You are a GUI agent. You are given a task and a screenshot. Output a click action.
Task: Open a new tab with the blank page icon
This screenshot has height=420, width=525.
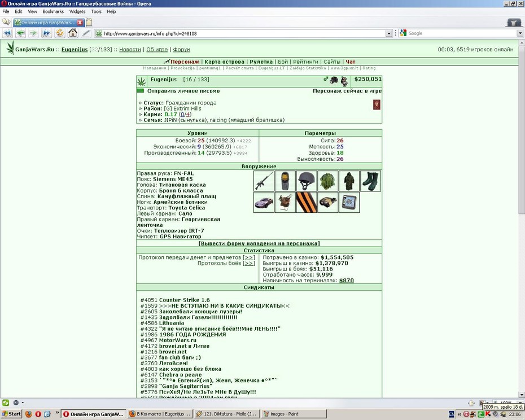click(89, 23)
